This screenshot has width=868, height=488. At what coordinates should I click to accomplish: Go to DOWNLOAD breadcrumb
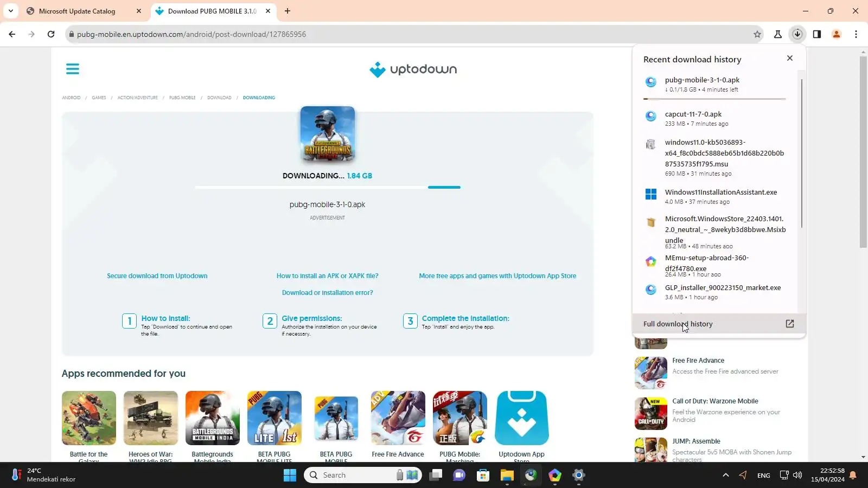[x=219, y=98]
